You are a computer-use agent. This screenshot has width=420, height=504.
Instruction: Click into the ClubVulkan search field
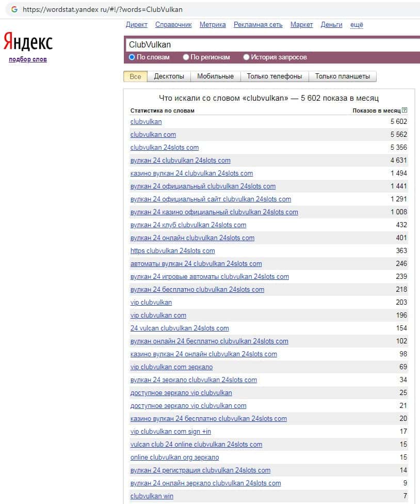273,45
